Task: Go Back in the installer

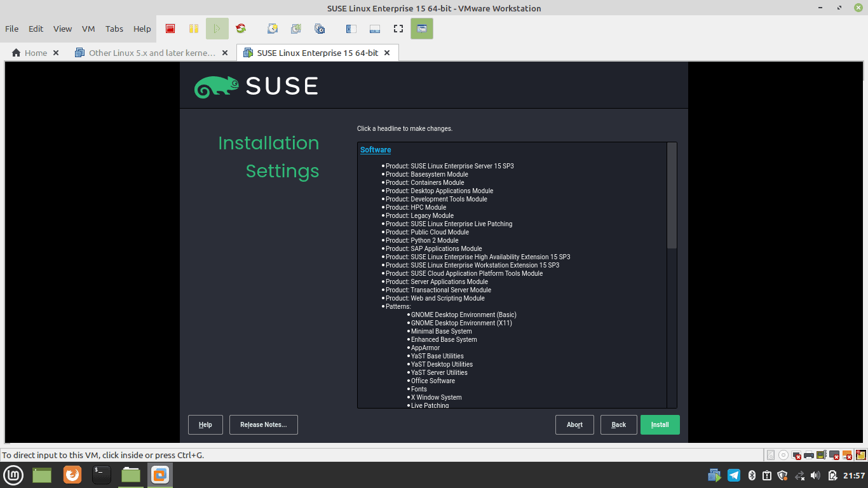Action: 619,424
